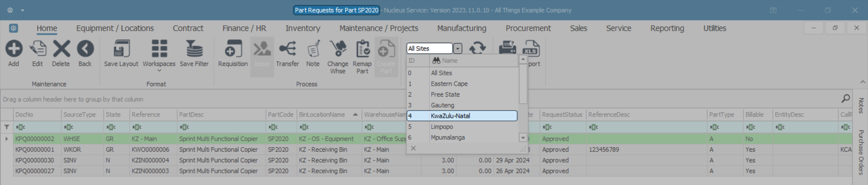Click the Note icon
Screen dimensions: 868x185
click(313, 49)
